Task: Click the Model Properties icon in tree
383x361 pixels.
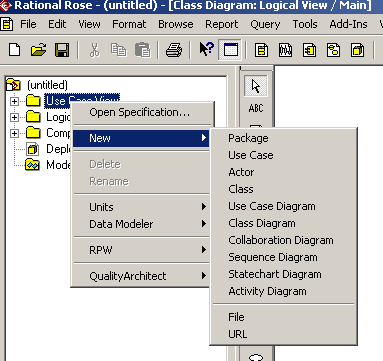Action: coord(33,165)
